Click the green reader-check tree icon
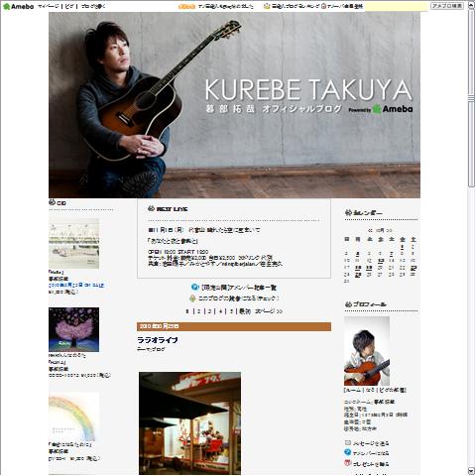476x476 pixels. (x=192, y=298)
